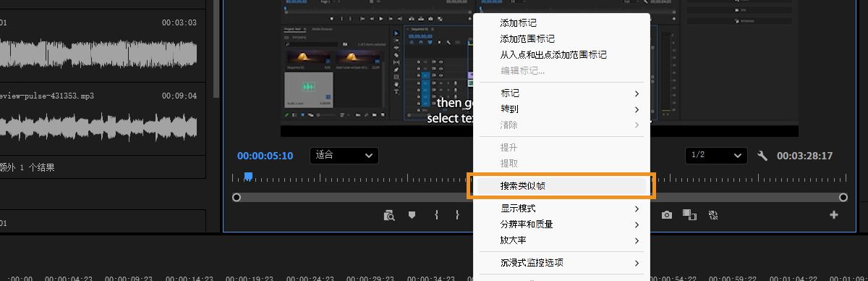
Task: Click the 额外 1 个结果 text
Action: [x=27, y=167]
